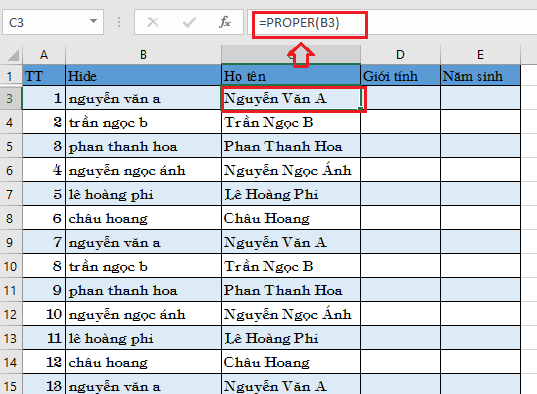Select empty cell E4 under 'Năm sinh'
This screenshot has height=394, width=537.
pos(480,122)
